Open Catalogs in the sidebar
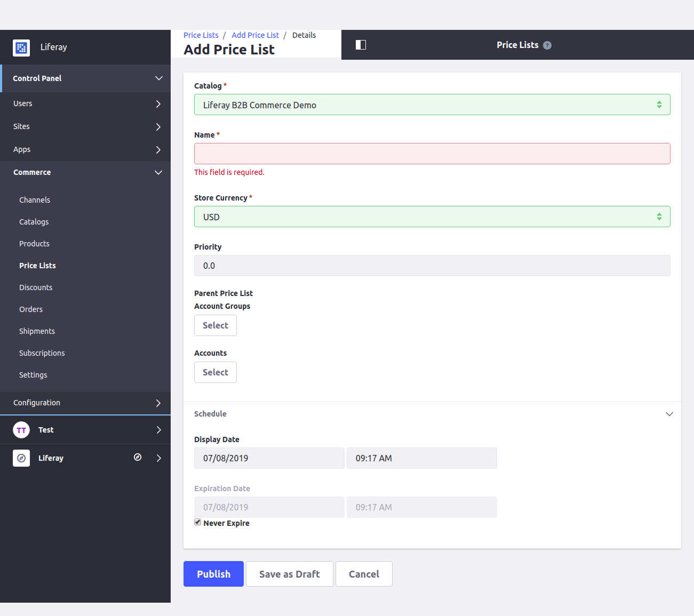 (34, 222)
